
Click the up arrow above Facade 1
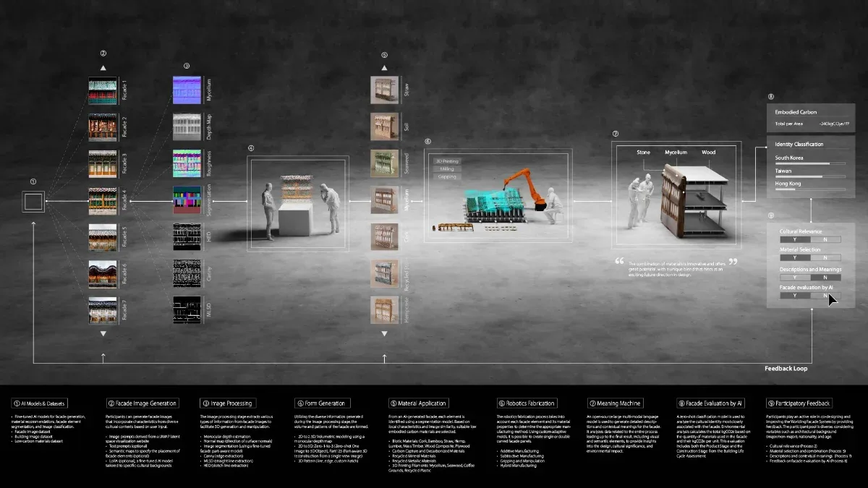point(103,68)
